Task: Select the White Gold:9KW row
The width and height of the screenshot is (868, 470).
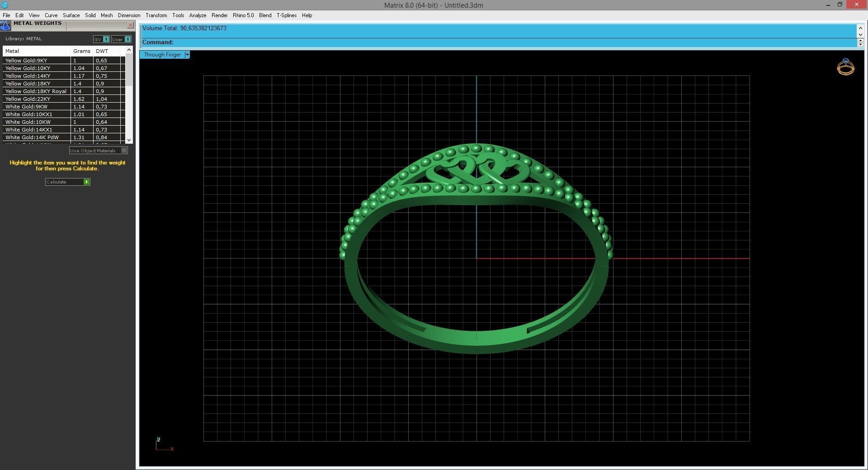Action: tap(64, 107)
